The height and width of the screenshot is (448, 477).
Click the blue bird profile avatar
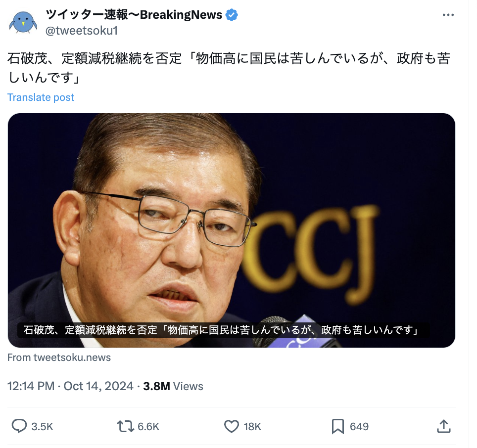(23, 22)
